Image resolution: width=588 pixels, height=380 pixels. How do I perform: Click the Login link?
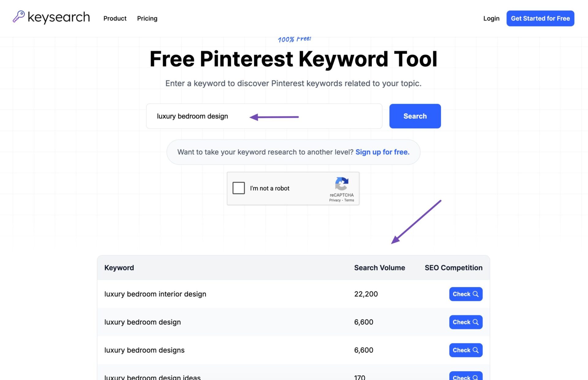pos(491,18)
